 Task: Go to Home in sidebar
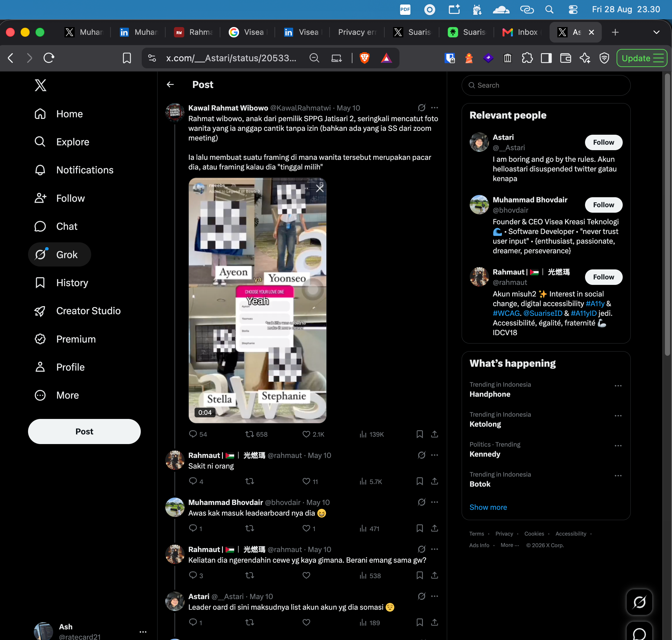[59, 114]
